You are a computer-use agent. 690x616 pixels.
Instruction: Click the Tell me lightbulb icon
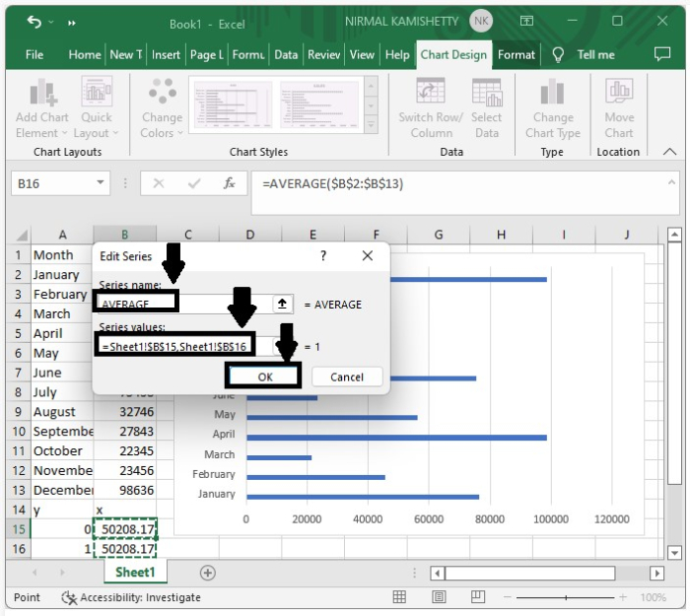pyautogui.click(x=558, y=55)
